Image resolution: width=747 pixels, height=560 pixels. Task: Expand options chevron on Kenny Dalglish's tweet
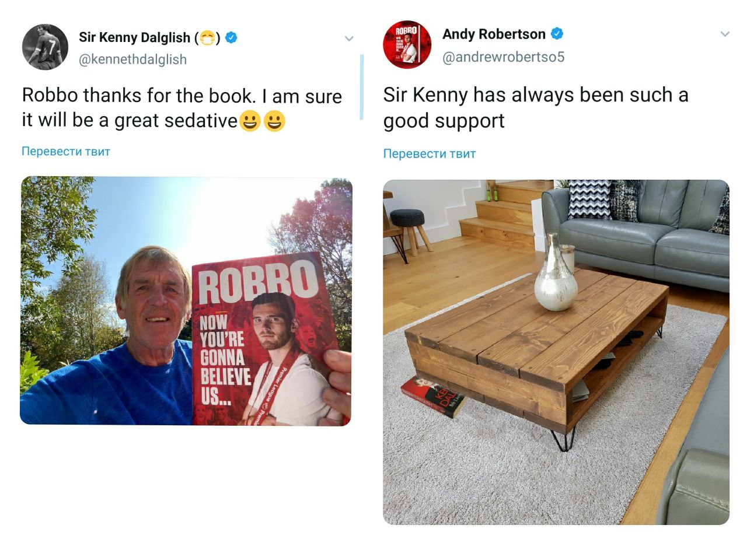349,38
